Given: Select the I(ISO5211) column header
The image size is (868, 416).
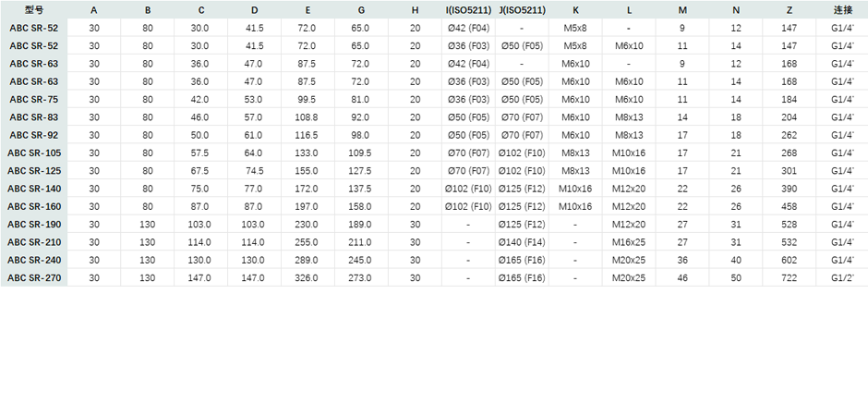Looking at the screenshot, I should pos(467,9).
